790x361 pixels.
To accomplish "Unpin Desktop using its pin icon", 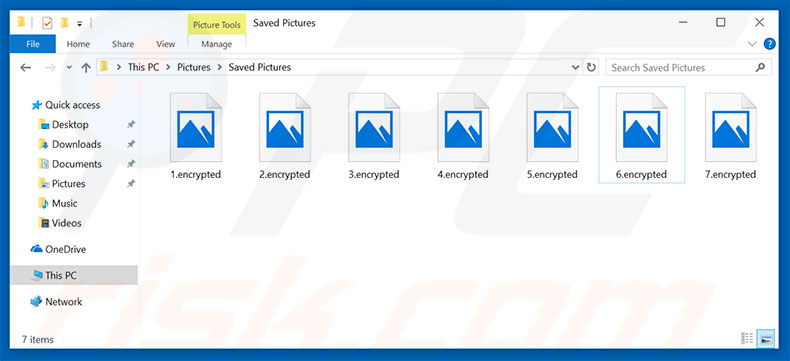I will (x=130, y=125).
